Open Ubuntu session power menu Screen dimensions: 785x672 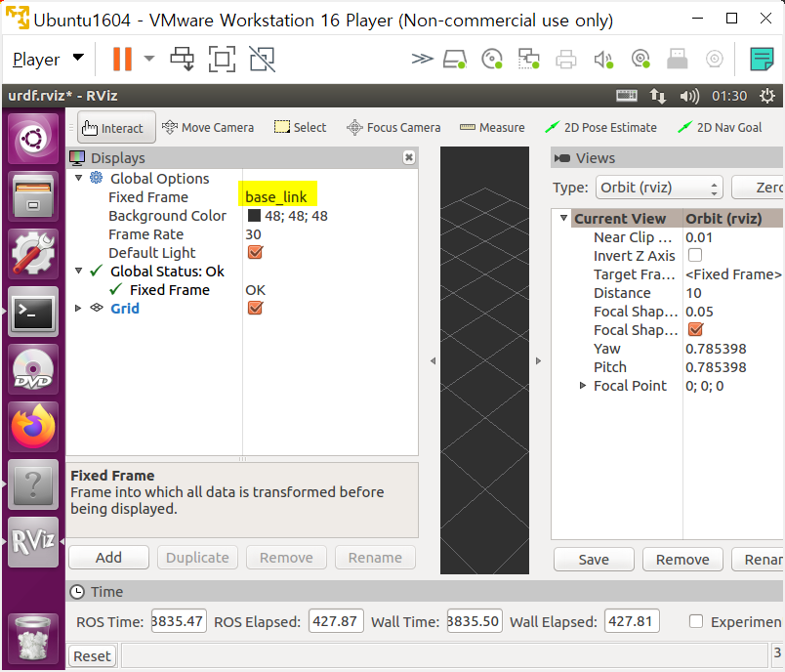767,96
